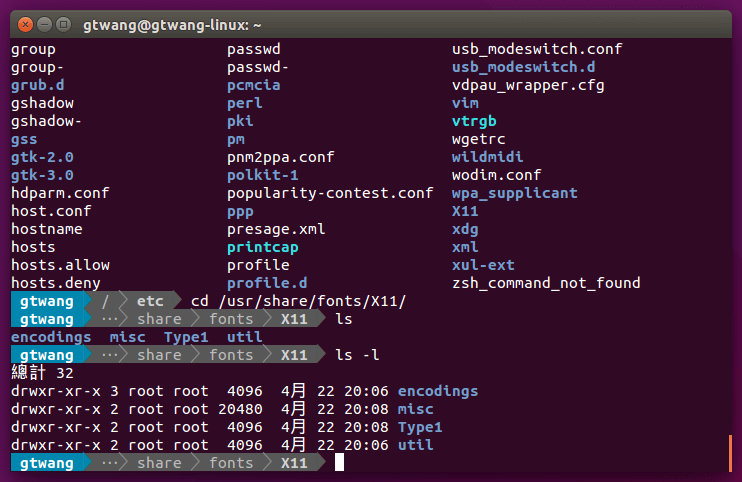Click the gss directory name
This screenshot has width=742, height=482.
coord(24,139)
